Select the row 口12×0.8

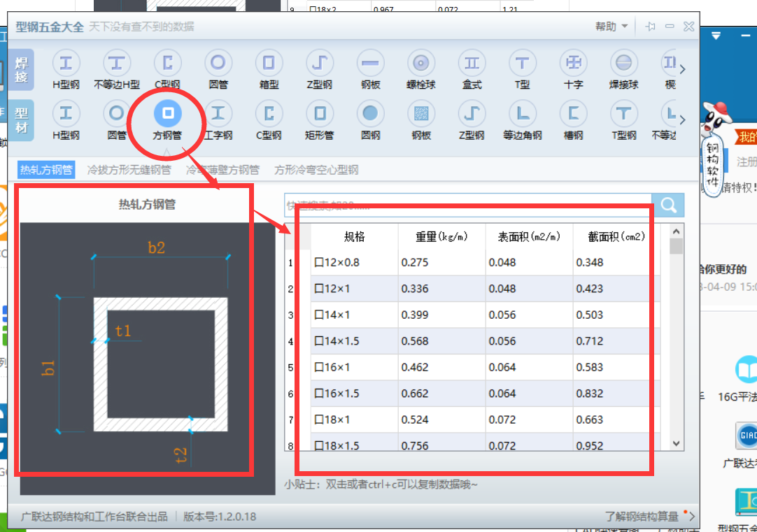(x=473, y=262)
